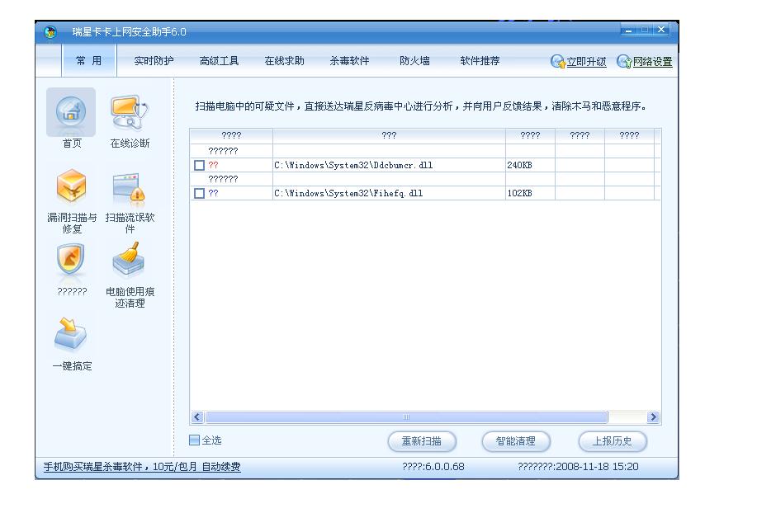This screenshot has height=532, width=757.
Task: Open 漏洞扫描与修复 vulnerability scan icon
Action: pyautogui.click(x=71, y=186)
